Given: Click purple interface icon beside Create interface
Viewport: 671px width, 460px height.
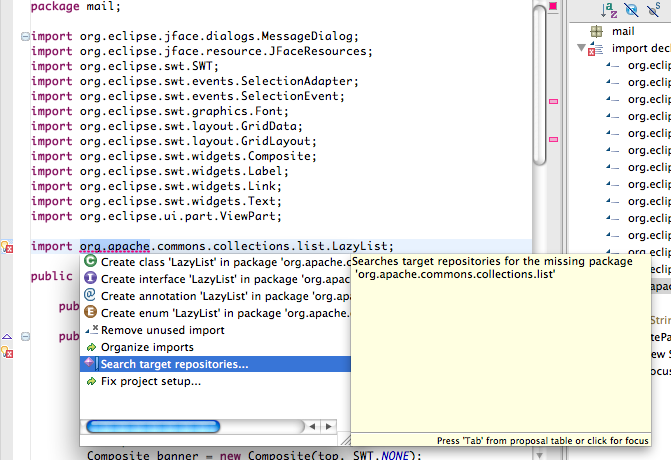Looking at the screenshot, I should tap(90, 278).
